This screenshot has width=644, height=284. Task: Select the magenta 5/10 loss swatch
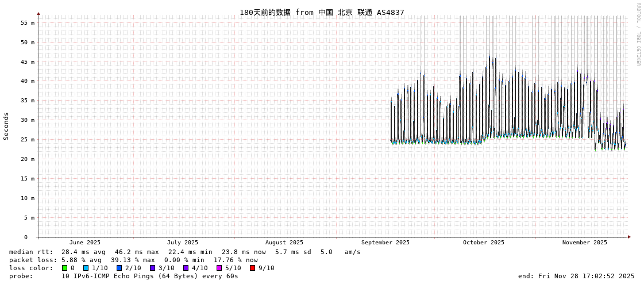click(x=219, y=268)
